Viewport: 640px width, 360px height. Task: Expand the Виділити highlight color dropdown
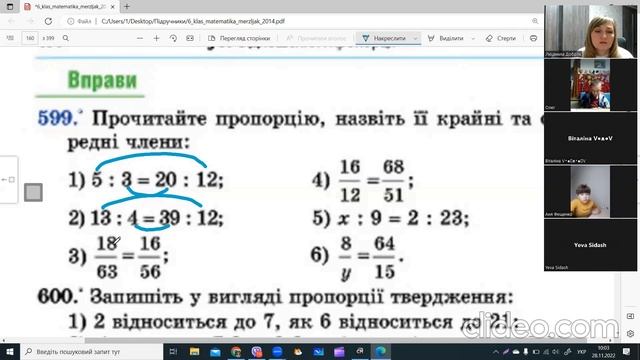click(473, 38)
